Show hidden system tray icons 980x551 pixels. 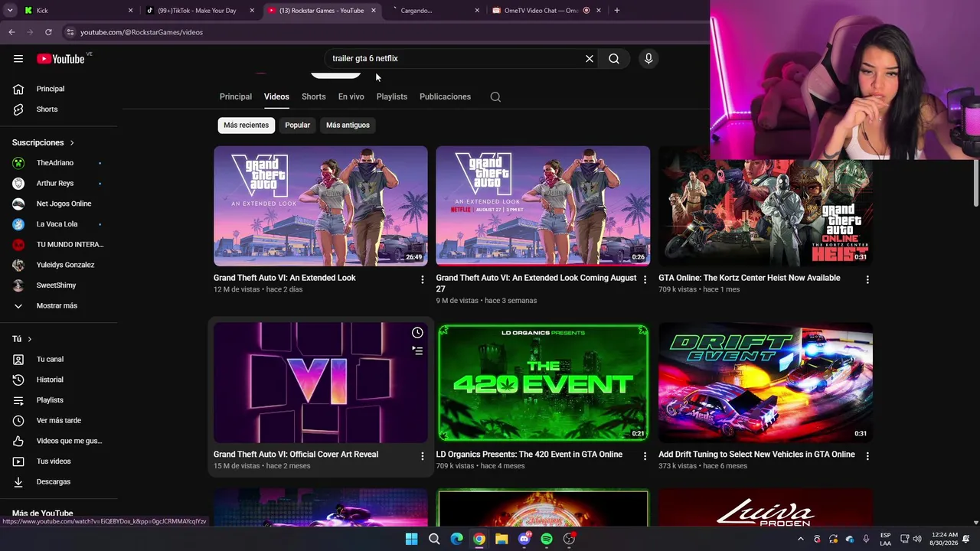click(x=801, y=539)
